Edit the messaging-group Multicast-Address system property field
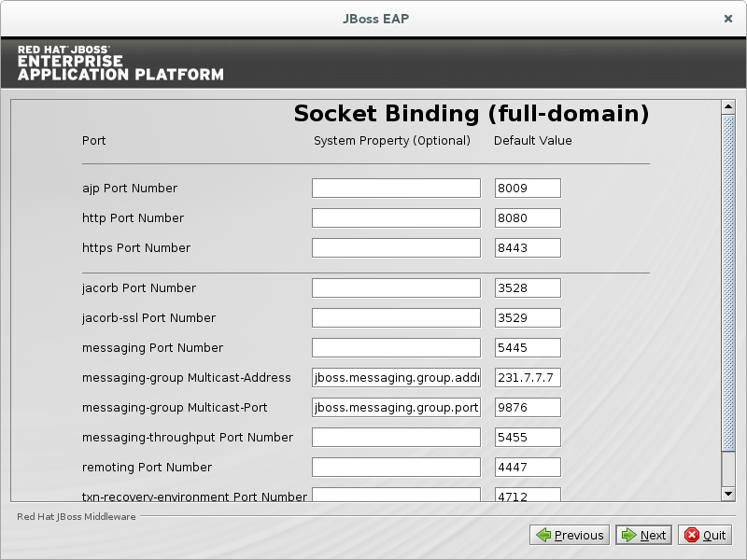The height and width of the screenshot is (560, 747). (396, 378)
